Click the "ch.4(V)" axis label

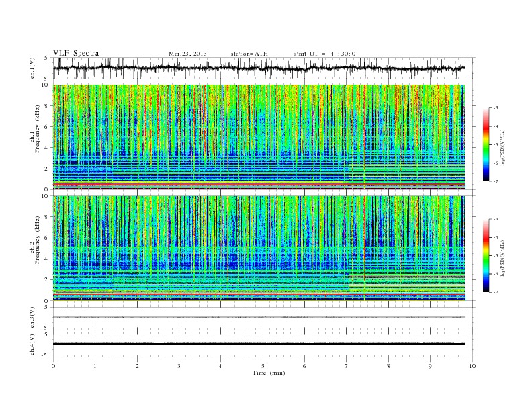pyautogui.click(x=32, y=345)
